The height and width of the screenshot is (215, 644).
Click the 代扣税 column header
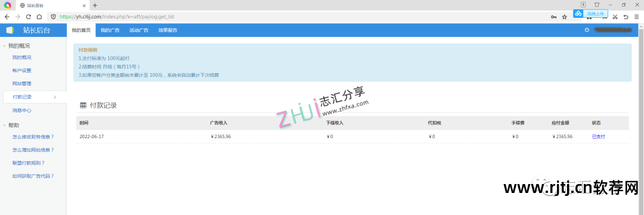[x=434, y=123]
